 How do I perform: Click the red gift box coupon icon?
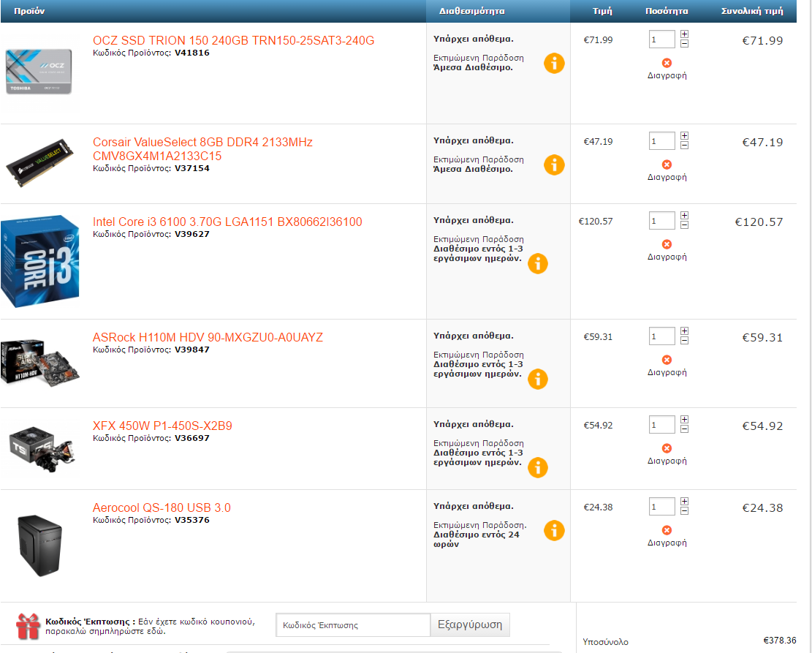coord(28,626)
